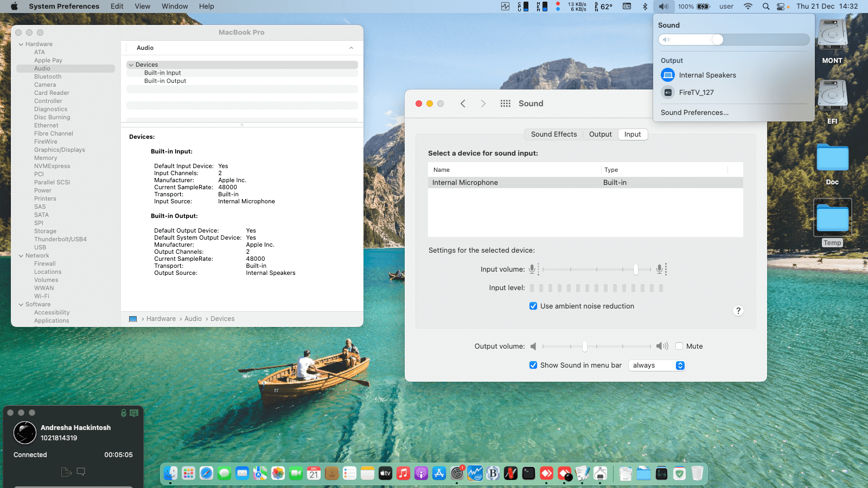This screenshot has width=868, height=488.
Task: Collapse the Devices tree in the Audio pane
Action: coord(131,65)
